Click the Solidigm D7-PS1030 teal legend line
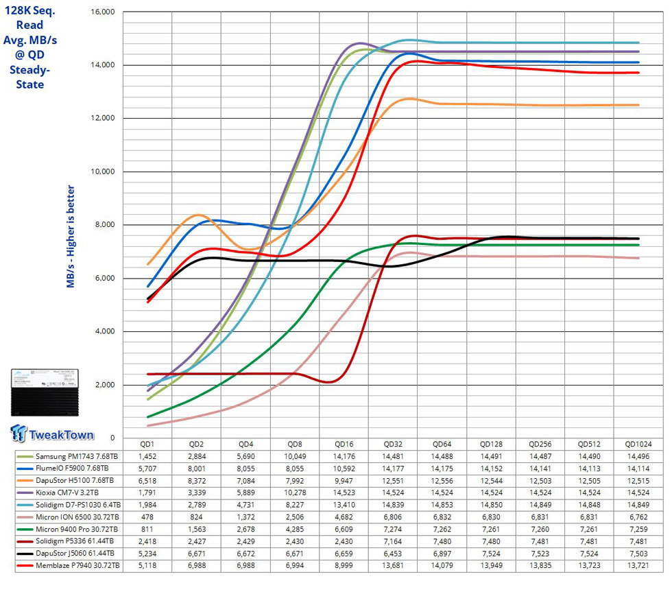Screen dimensions: 672x616 25,505
